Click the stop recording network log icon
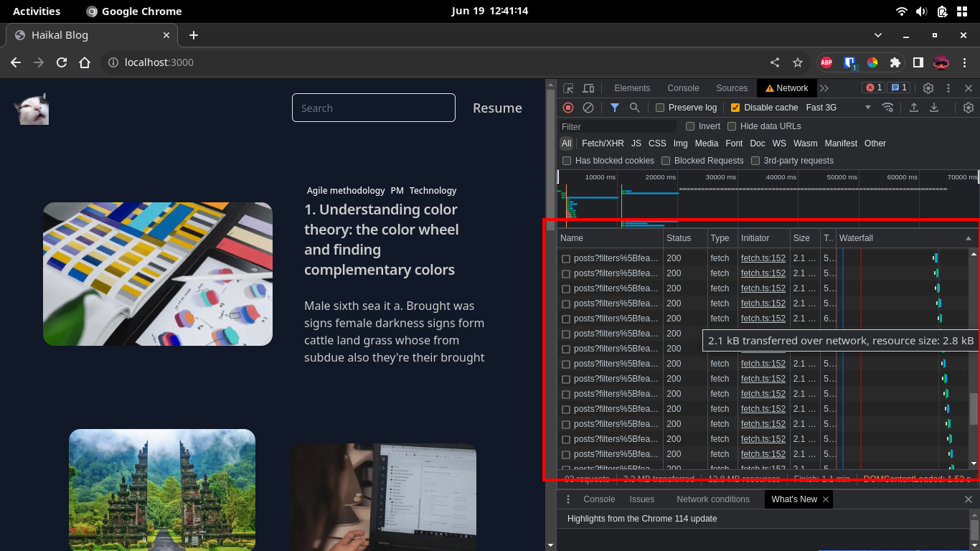 tap(568, 108)
